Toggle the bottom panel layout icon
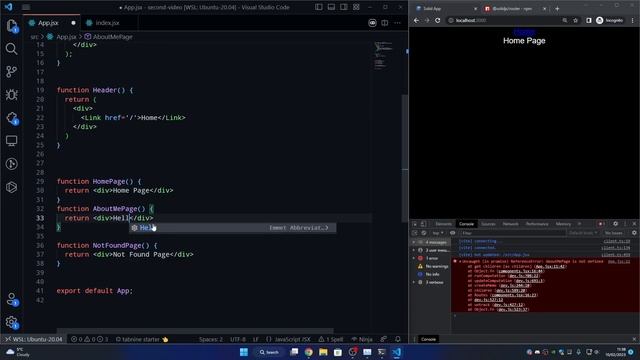The width and height of the screenshot is (640, 360). pyautogui.click(x=331, y=7)
